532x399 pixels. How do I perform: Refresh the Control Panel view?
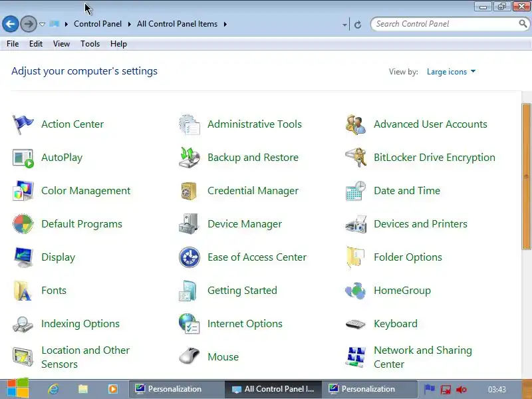coord(358,25)
